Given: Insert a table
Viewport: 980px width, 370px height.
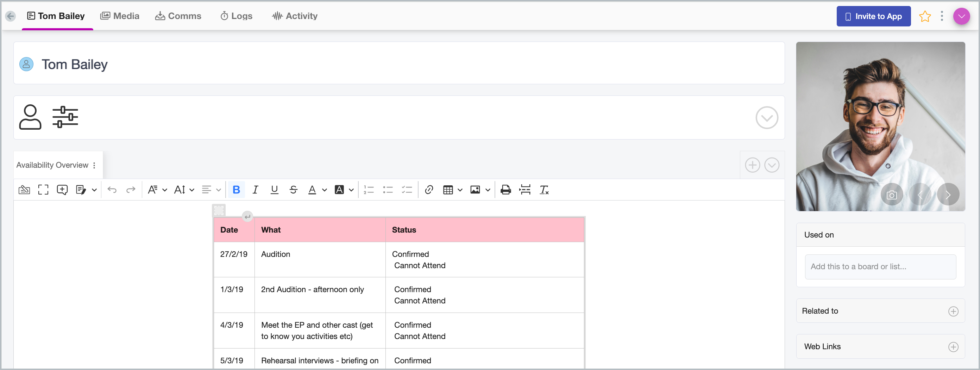Looking at the screenshot, I should click(x=448, y=190).
